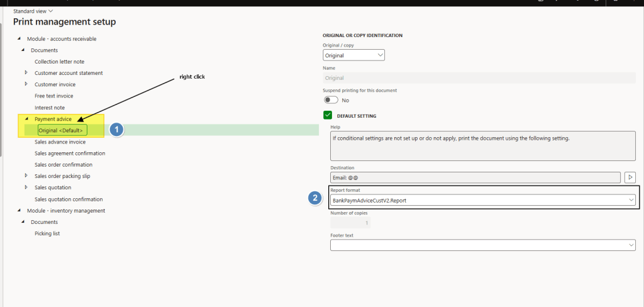Open the Footer text dropdown

coord(482,245)
